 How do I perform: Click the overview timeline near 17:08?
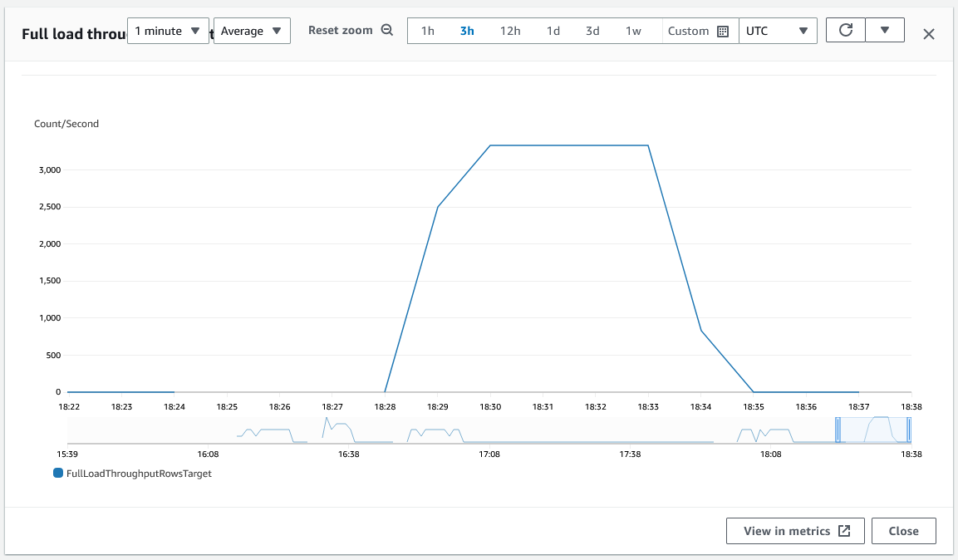point(489,430)
